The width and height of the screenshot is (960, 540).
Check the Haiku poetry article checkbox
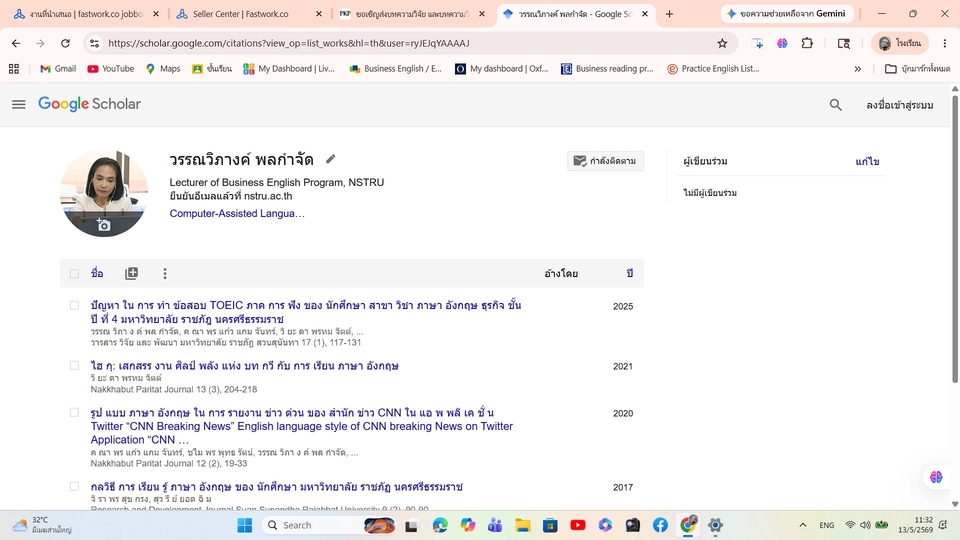pyautogui.click(x=74, y=366)
